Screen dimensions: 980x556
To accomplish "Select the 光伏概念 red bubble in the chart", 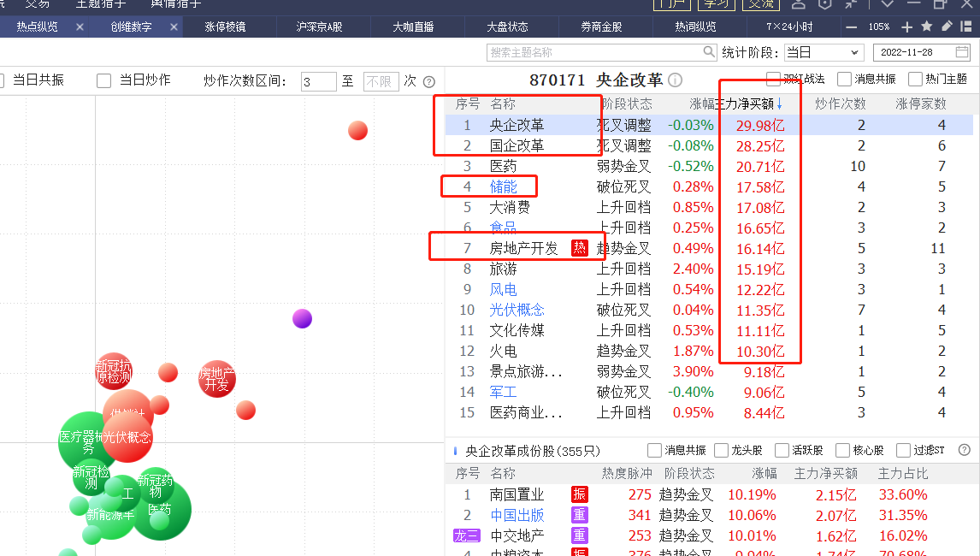I will (x=127, y=436).
